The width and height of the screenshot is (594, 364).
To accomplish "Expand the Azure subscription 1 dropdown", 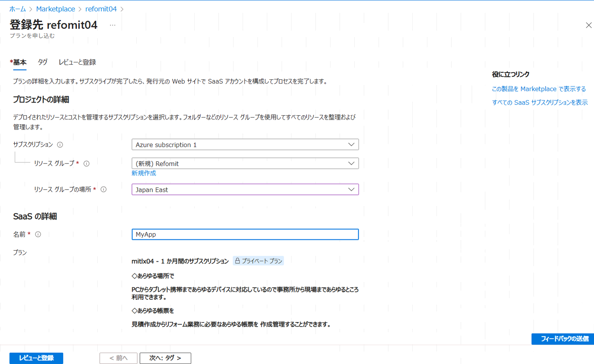I will (x=245, y=145).
